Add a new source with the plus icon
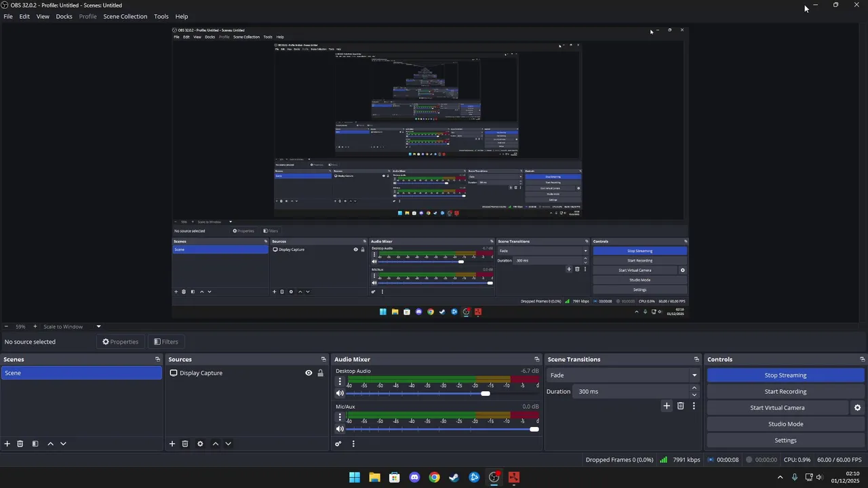Viewport: 868px width, 488px height. point(172,444)
